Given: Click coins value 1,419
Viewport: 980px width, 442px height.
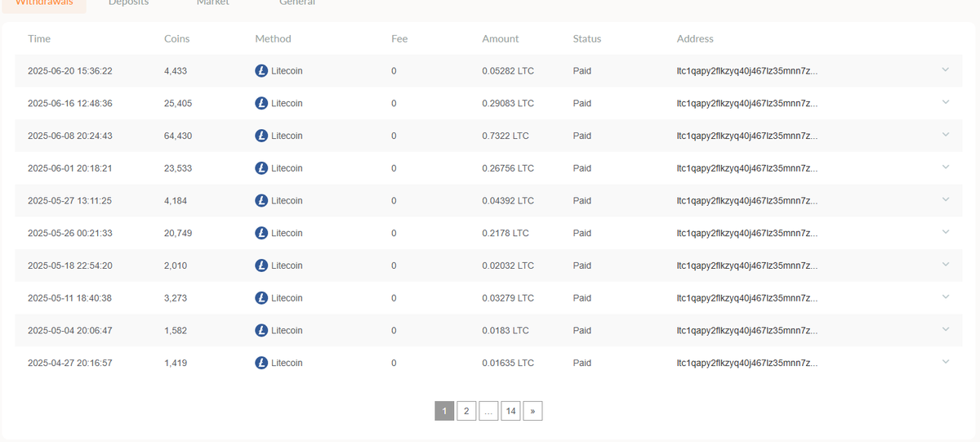Looking at the screenshot, I should [x=176, y=363].
